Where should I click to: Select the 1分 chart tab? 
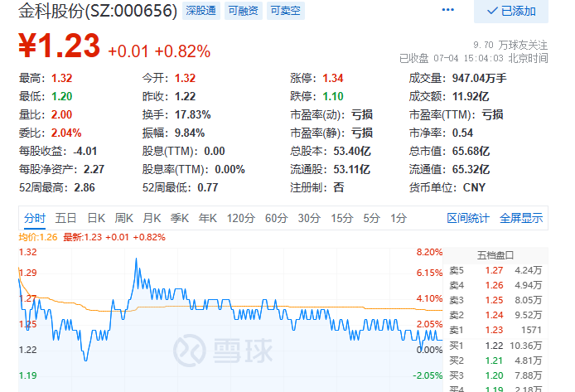[x=399, y=219]
